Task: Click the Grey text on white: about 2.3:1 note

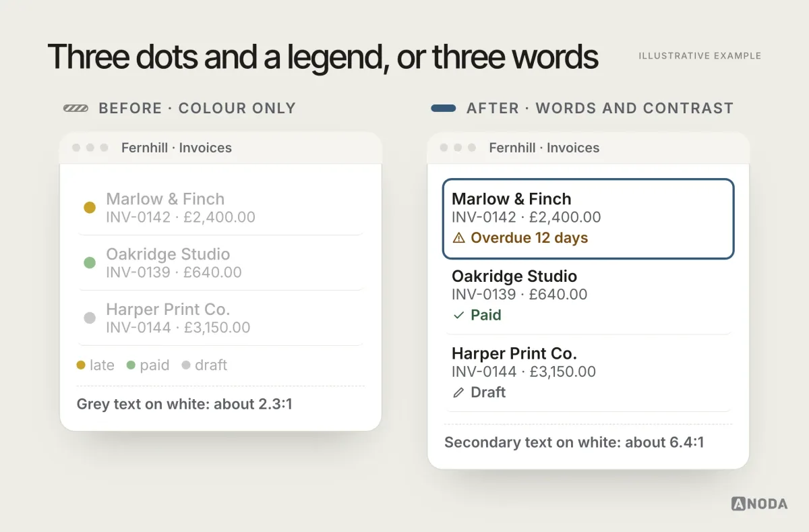Action: (x=185, y=405)
